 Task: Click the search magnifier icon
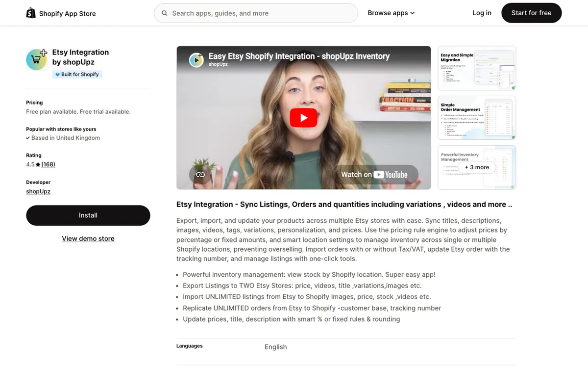click(x=165, y=13)
